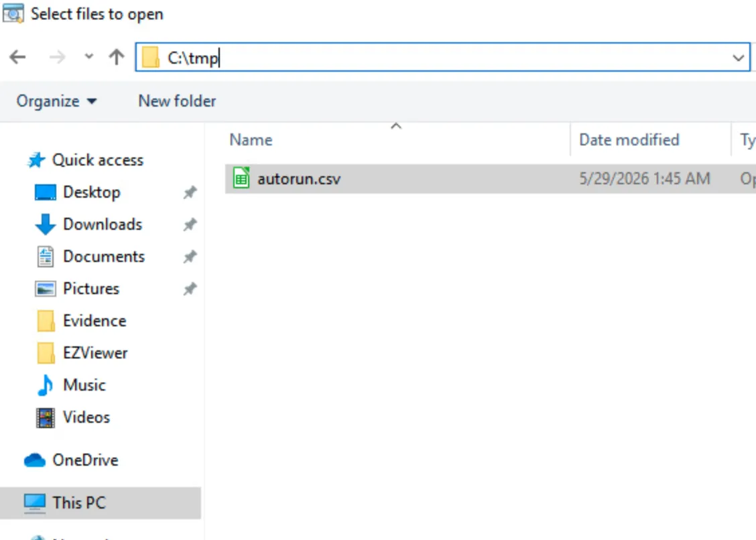Click the This PC computer icon
The height and width of the screenshot is (540, 756).
35,502
